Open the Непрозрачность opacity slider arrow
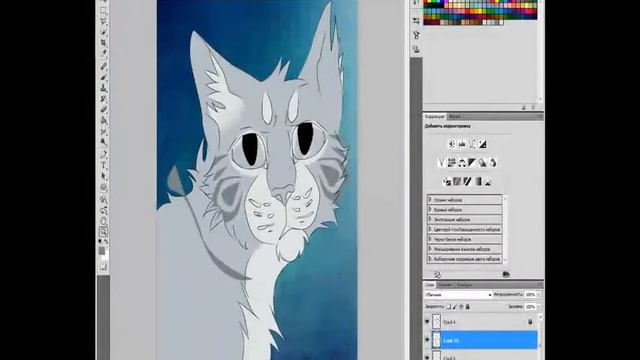The height and width of the screenshot is (360, 640). click(538, 294)
